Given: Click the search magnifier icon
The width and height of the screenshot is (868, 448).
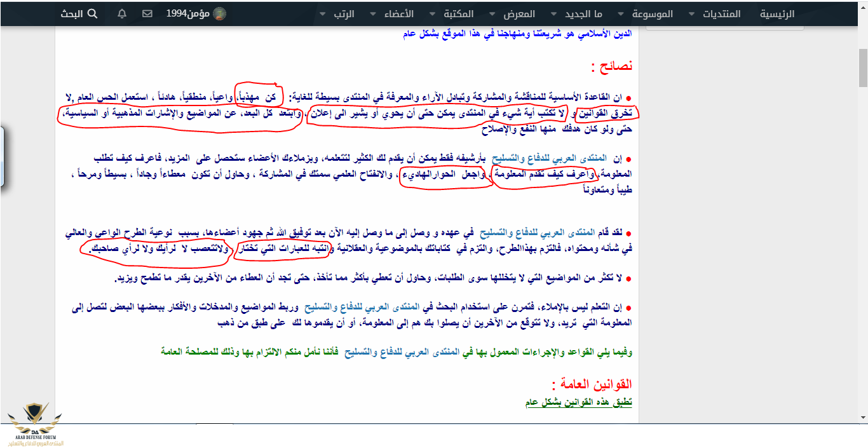Looking at the screenshot, I should pyautogui.click(x=92, y=13).
